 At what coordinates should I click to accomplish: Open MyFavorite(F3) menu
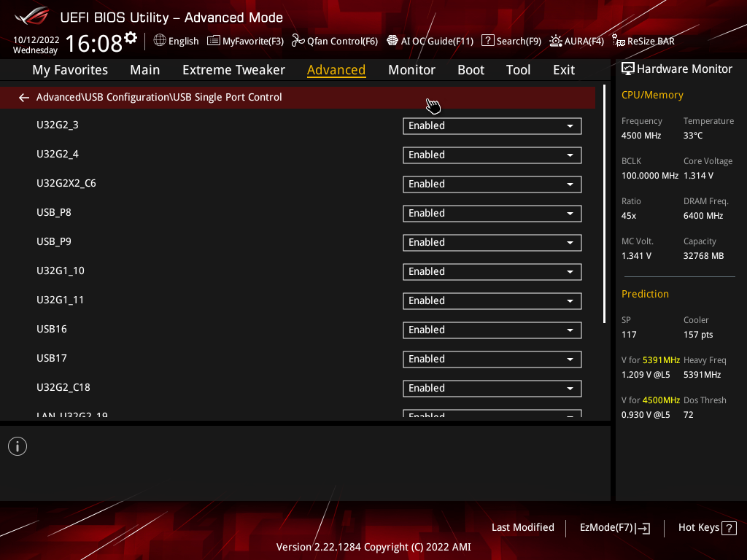click(x=245, y=41)
